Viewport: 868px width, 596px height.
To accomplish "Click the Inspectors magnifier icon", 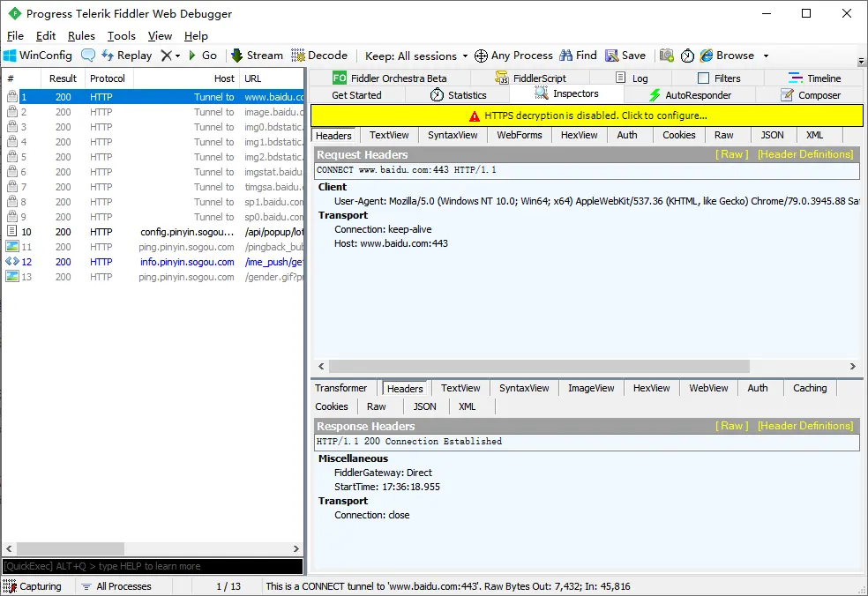I will 542,93.
